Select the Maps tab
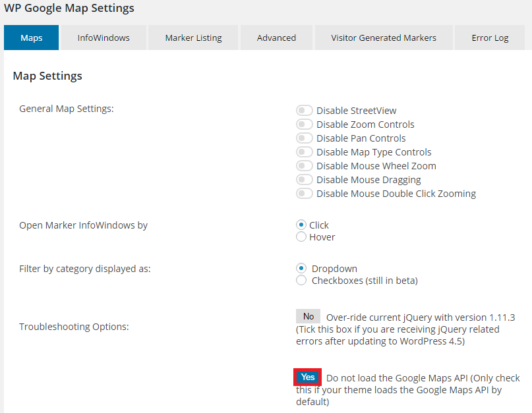This screenshot has width=532, height=413. (x=31, y=38)
